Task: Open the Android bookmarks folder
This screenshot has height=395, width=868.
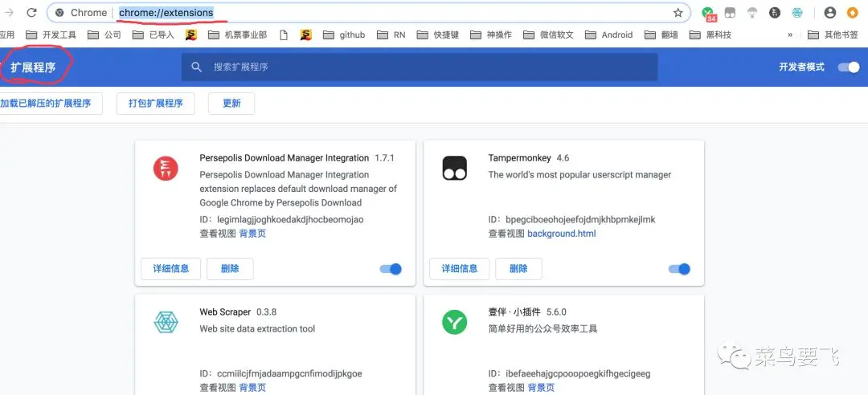Action: [608, 35]
